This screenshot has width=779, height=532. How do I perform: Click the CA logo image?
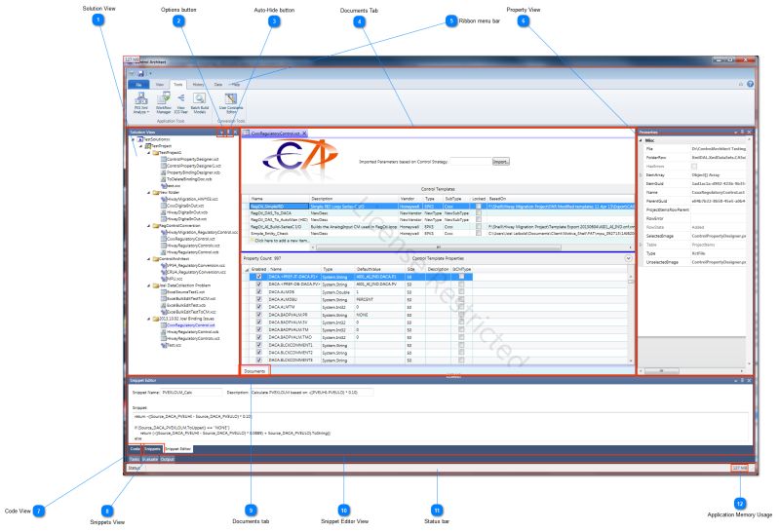coord(299,158)
